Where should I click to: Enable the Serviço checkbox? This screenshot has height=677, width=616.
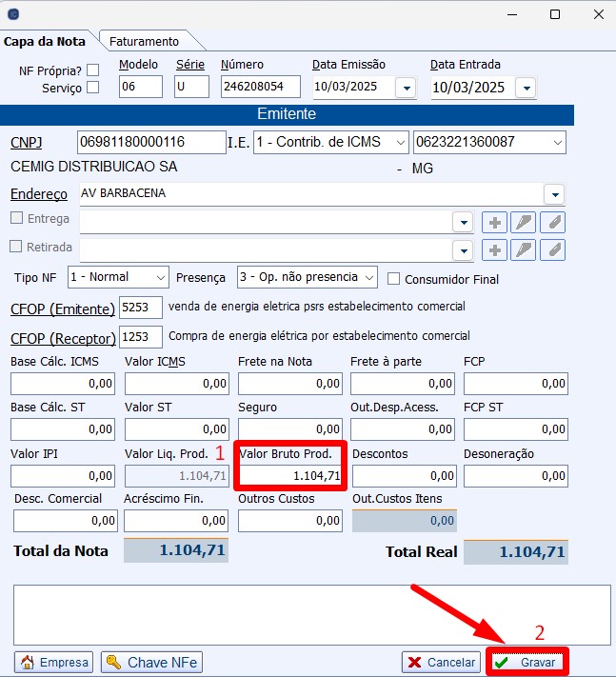tap(92, 88)
